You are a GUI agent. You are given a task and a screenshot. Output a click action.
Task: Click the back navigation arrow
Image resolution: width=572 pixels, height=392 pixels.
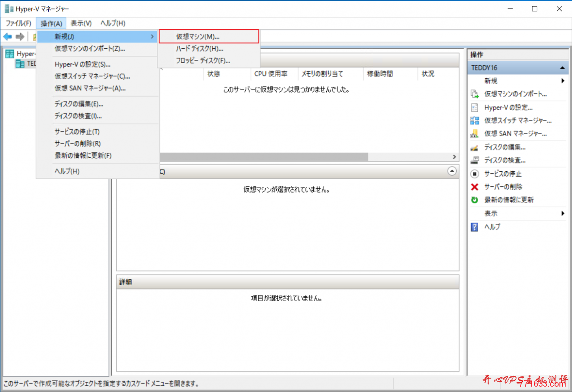click(7, 36)
